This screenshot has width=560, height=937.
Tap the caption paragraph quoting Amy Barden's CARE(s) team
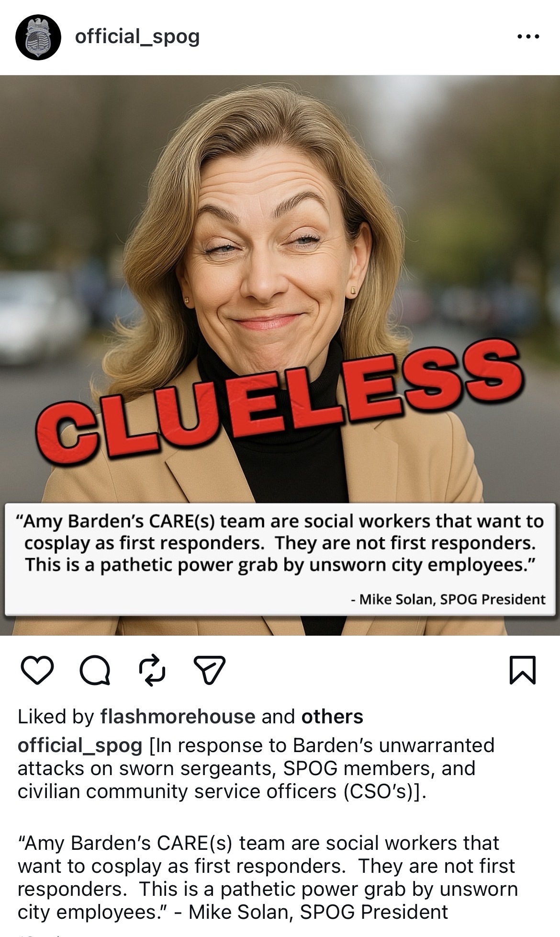[x=268, y=878]
